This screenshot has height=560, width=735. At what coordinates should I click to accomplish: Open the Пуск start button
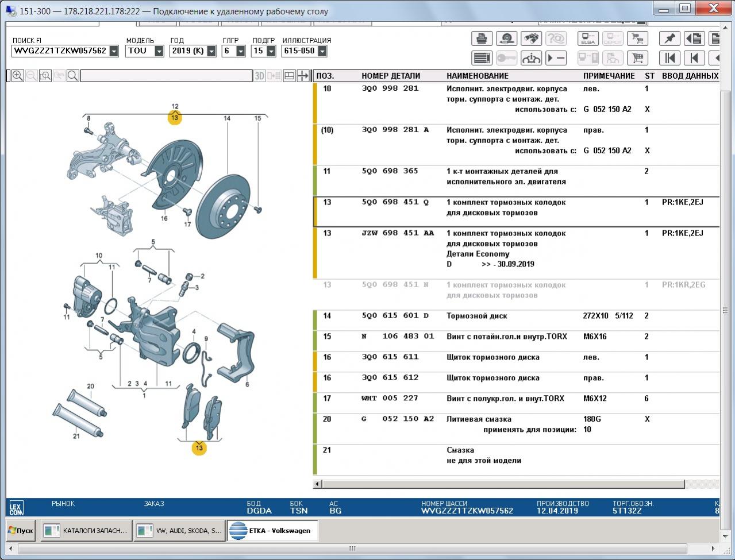pyautogui.click(x=21, y=531)
